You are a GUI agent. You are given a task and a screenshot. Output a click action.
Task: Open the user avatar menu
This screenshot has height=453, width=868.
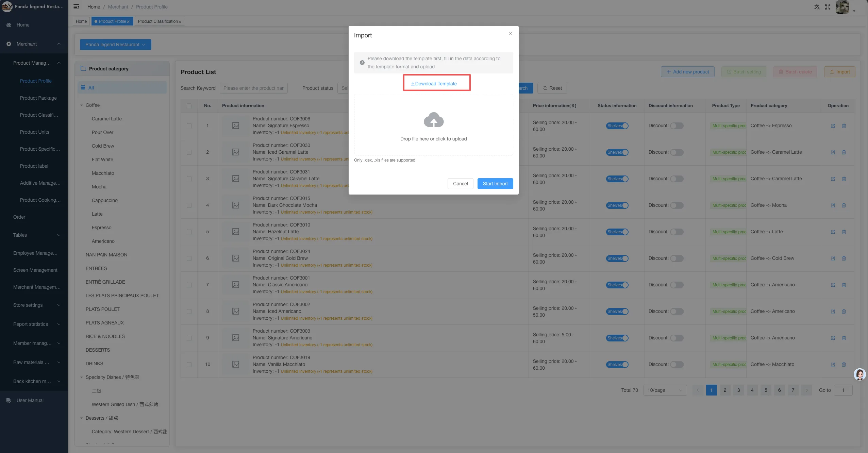click(842, 7)
